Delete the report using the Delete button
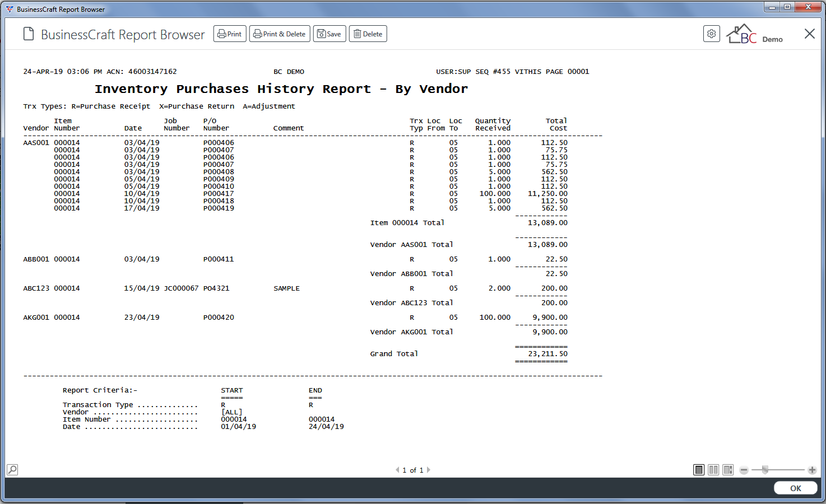The image size is (826, 504). [368, 34]
